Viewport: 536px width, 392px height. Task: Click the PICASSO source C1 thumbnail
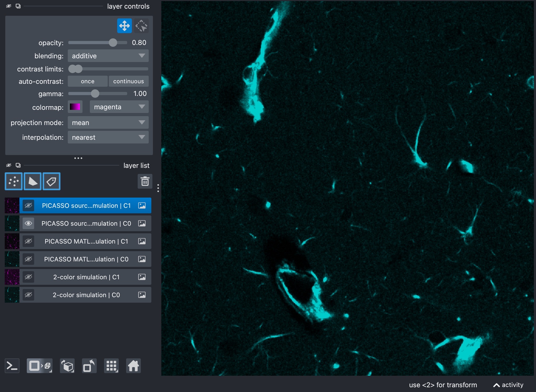coord(12,205)
